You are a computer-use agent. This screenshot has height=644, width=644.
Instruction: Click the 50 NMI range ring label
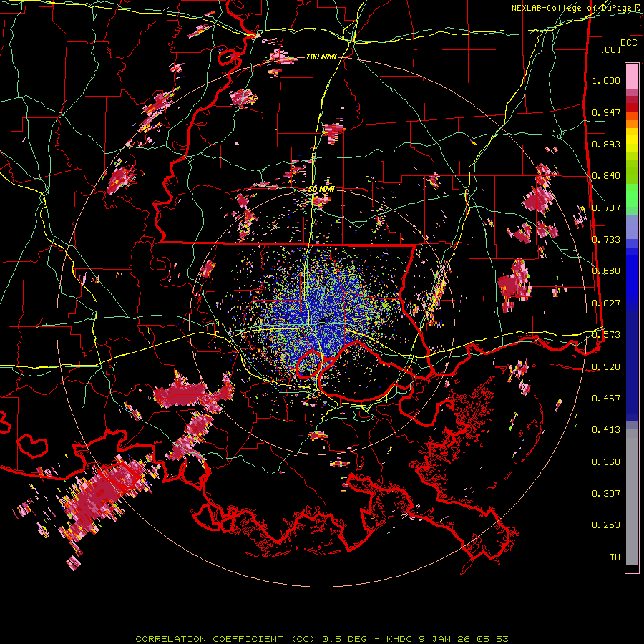(321, 189)
